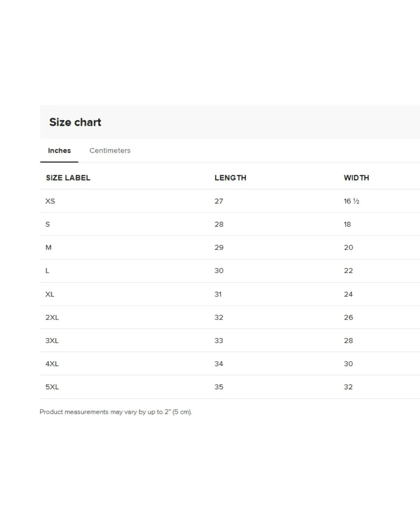The height and width of the screenshot is (525, 420).
Task: Select the Inches tab
Action: coord(59,150)
